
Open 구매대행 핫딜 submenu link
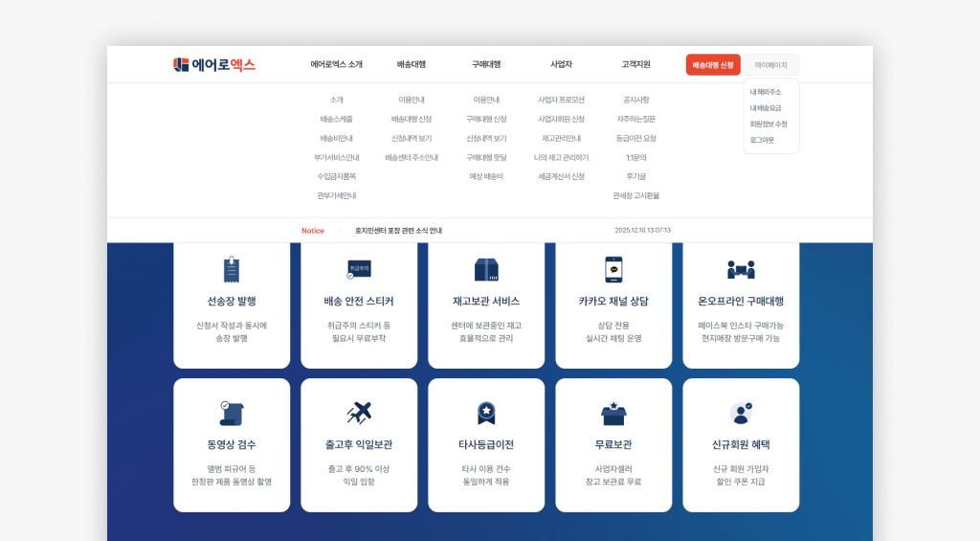coord(486,158)
